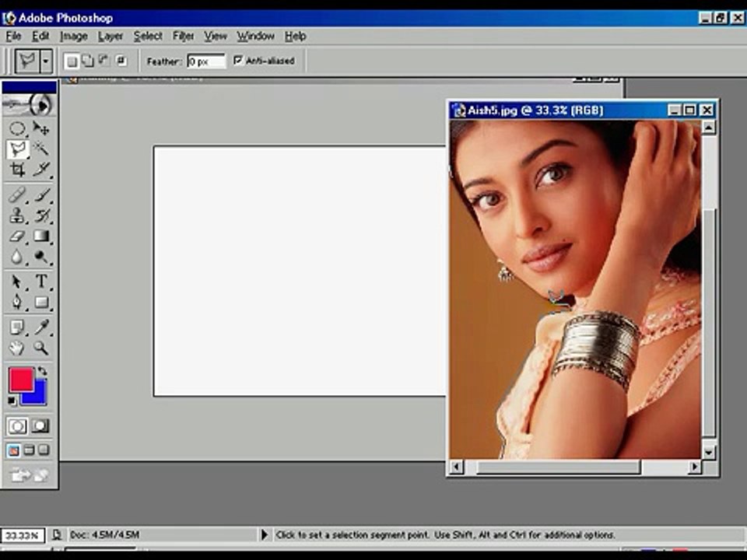Select the Paintbrush tool

pyautogui.click(x=41, y=194)
